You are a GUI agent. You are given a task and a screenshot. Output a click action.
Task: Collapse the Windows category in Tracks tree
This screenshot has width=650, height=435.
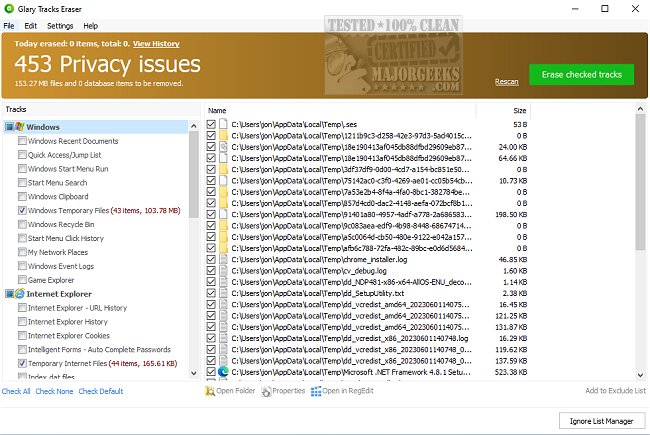point(8,127)
